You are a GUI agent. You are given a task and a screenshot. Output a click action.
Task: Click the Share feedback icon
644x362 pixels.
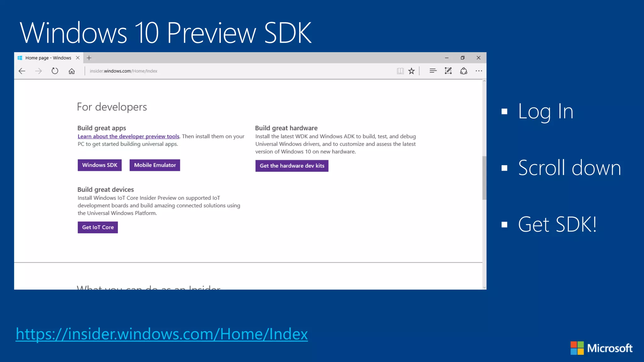[x=464, y=71]
